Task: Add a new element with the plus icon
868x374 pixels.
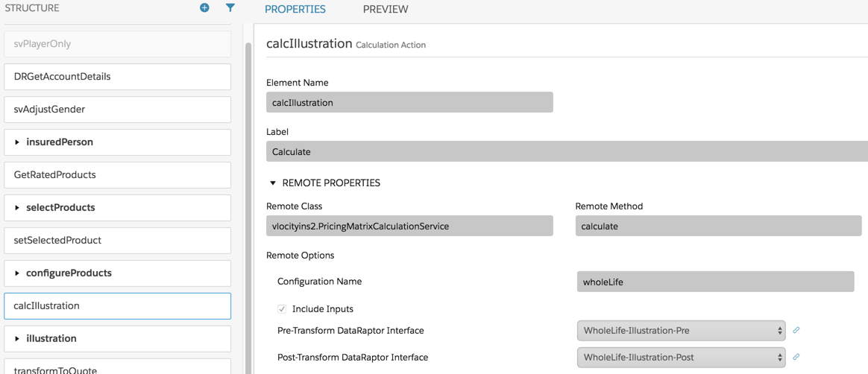Action: click(205, 7)
